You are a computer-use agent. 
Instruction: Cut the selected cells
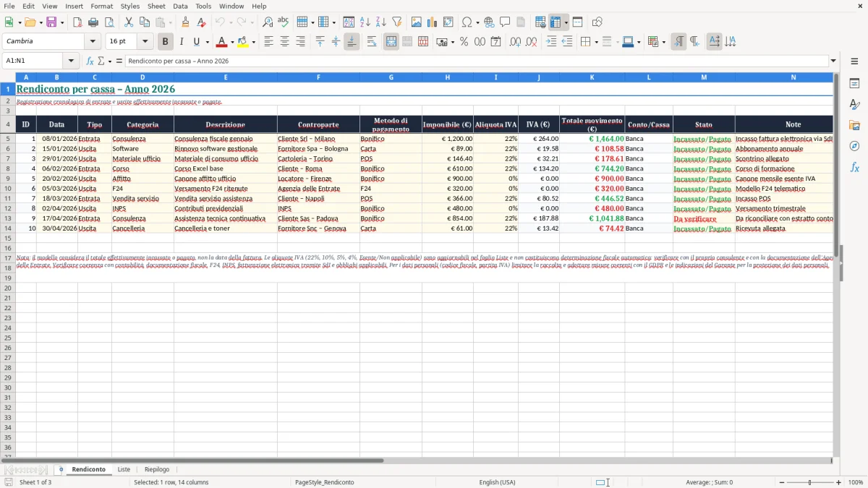click(129, 22)
